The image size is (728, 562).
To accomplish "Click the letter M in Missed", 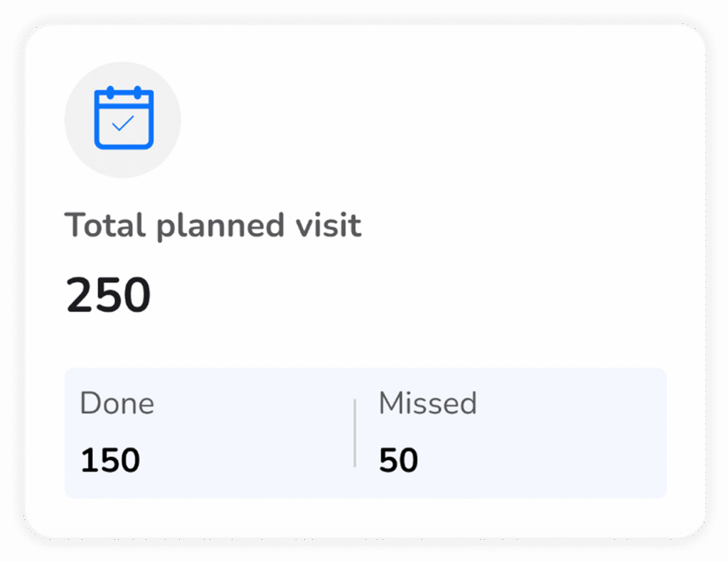I will (391, 404).
